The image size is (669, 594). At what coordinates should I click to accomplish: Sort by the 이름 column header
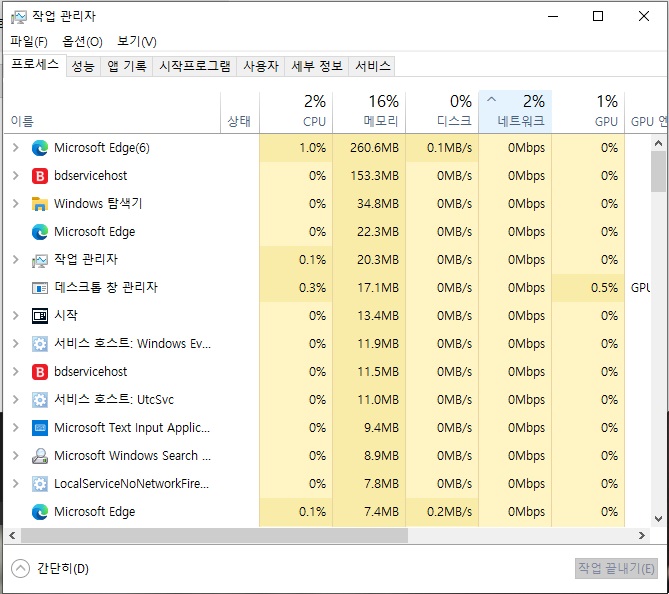[112, 113]
